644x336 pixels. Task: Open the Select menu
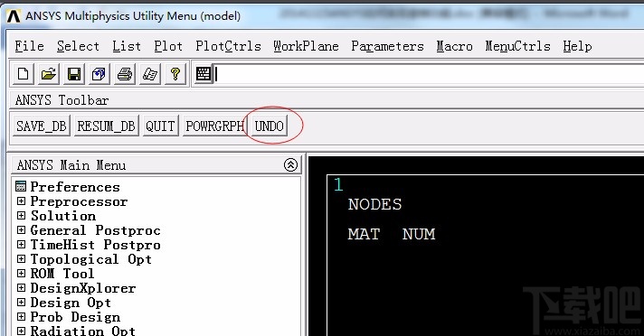(x=78, y=46)
